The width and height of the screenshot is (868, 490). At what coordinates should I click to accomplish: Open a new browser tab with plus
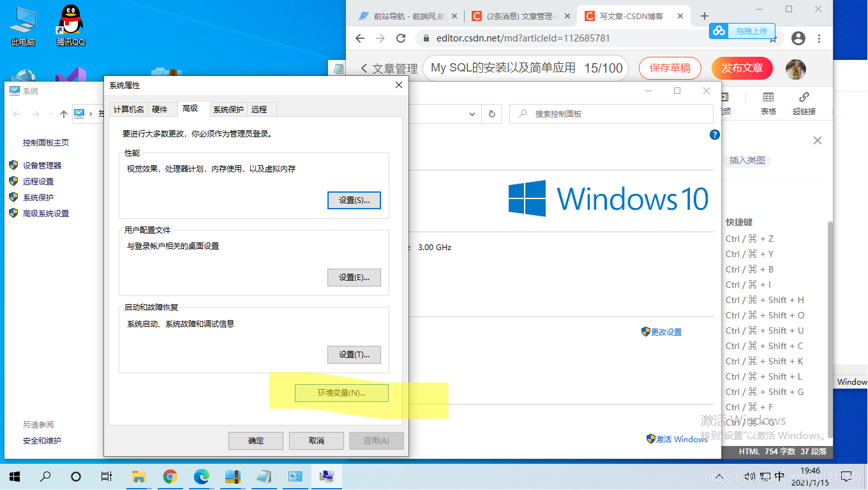(x=705, y=16)
